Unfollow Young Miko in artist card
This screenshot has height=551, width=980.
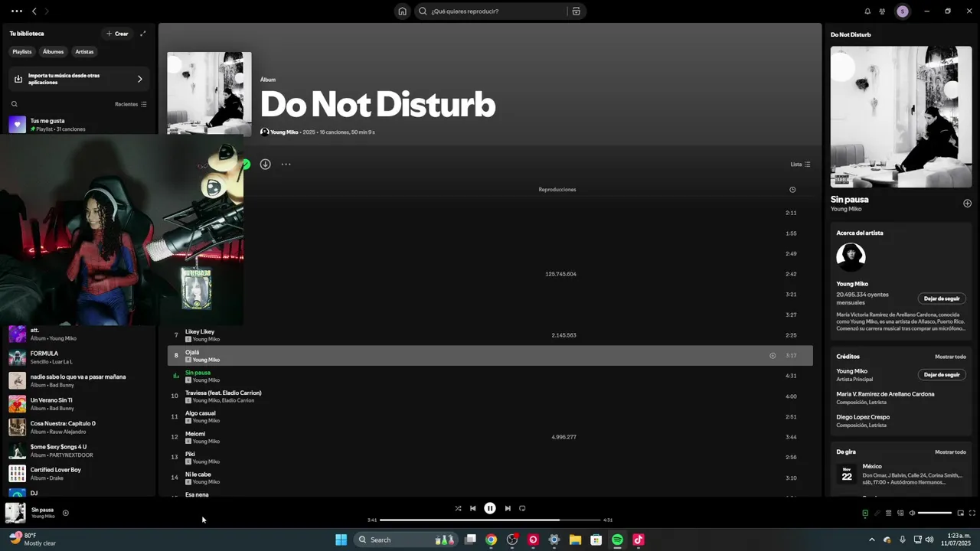coord(942,298)
